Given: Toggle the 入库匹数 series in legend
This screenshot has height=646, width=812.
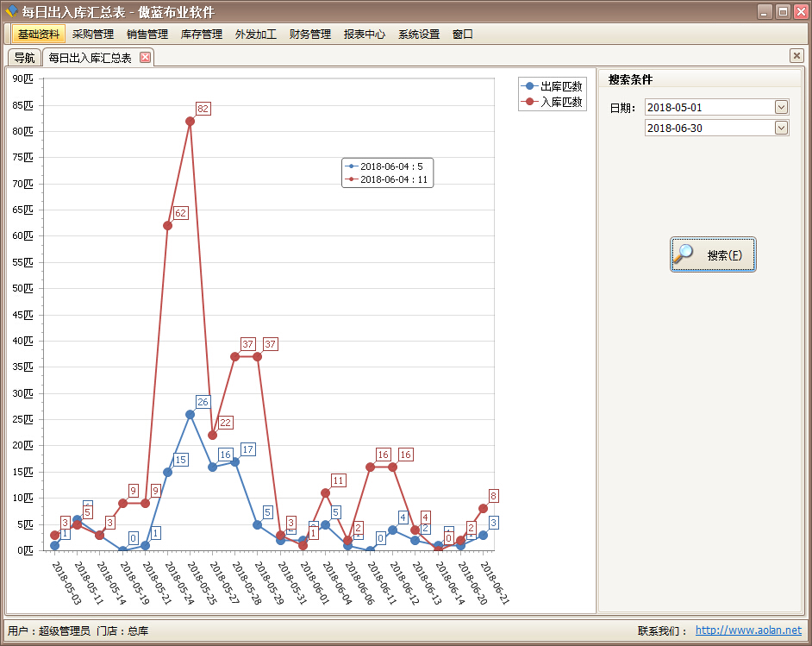Looking at the screenshot, I should pos(552,102).
